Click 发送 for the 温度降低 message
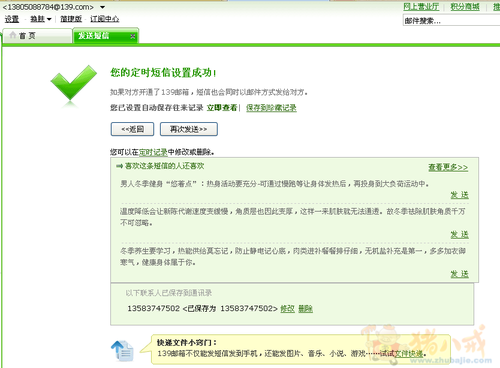This screenshot has height=368, width=500. point(460,235)
